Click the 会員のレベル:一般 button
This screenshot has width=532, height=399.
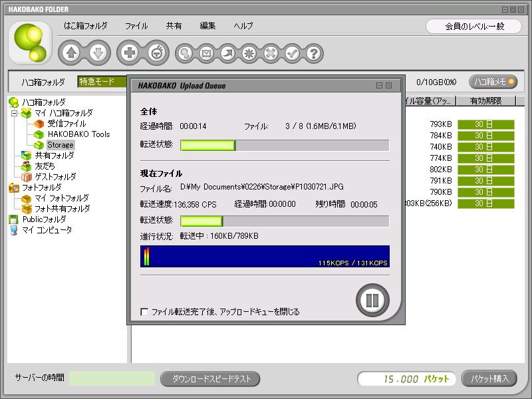point(473,27)
